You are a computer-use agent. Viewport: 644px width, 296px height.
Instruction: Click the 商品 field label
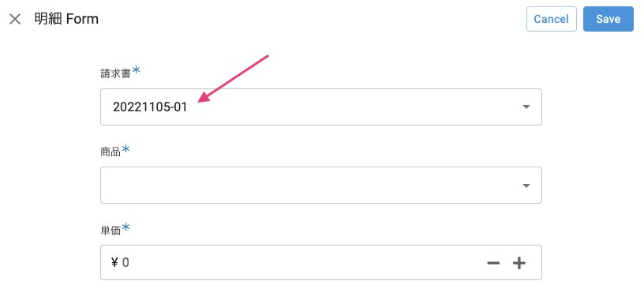click(110, 152)
